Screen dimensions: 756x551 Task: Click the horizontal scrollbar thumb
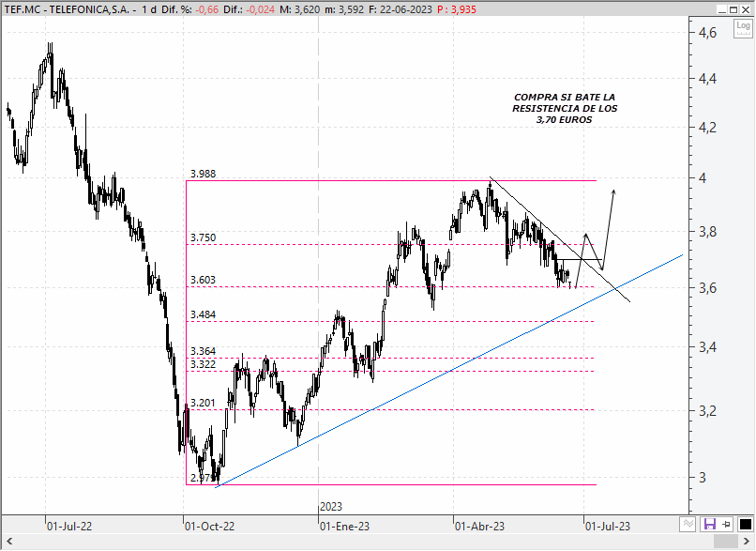pos(726,541)
